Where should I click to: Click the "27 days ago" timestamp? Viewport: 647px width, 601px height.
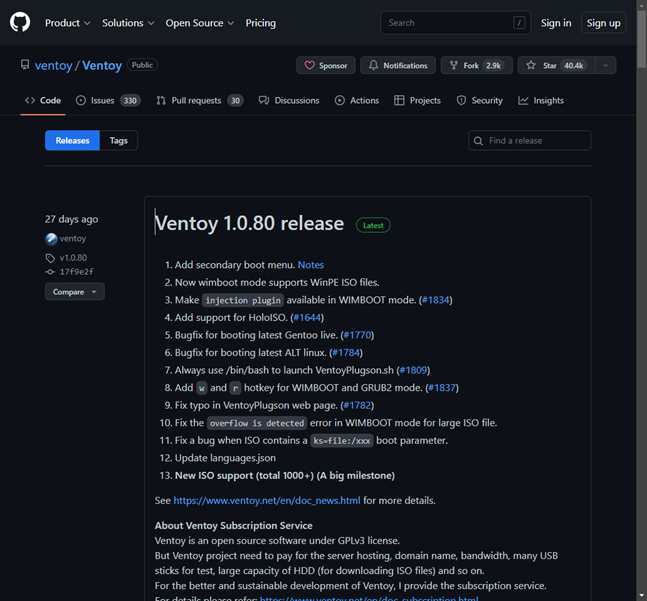[71, 219]
